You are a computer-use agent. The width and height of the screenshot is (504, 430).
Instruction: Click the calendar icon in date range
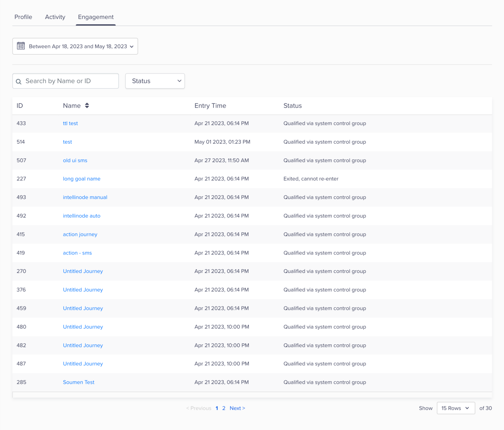(x=21, y=46)
